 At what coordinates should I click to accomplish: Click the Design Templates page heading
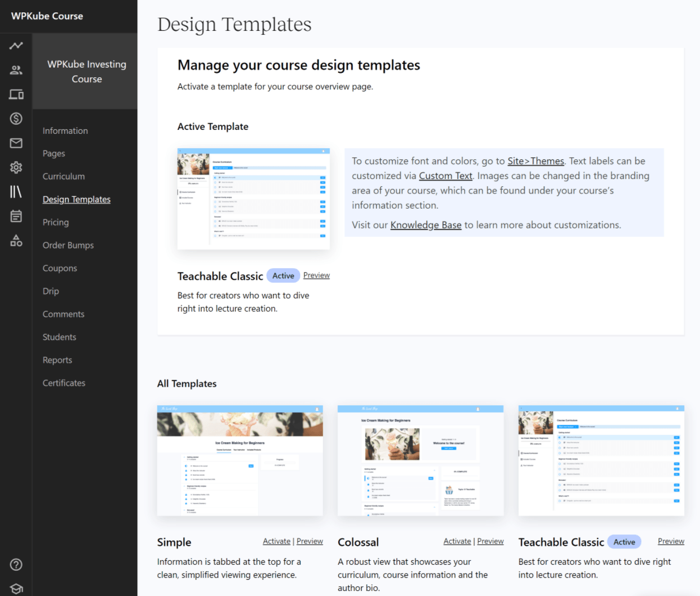pyautogui.click(x=235, y=25)
